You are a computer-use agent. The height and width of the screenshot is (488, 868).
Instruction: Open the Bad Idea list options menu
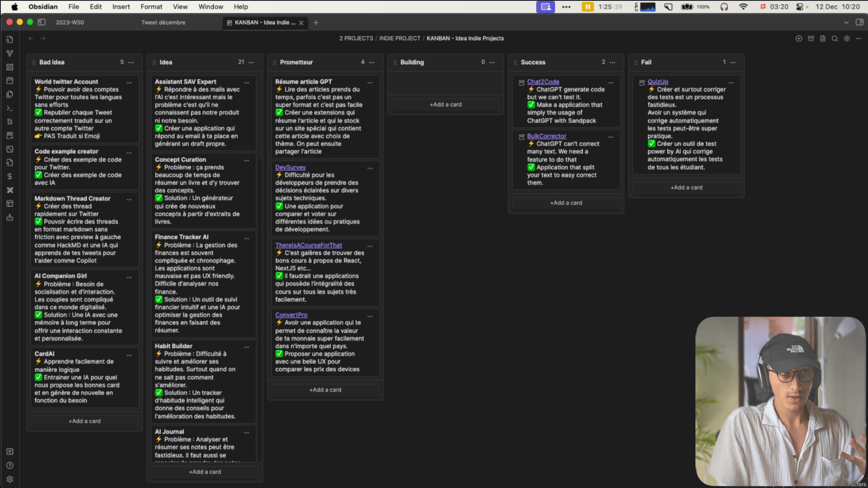(x=131, y=62)
